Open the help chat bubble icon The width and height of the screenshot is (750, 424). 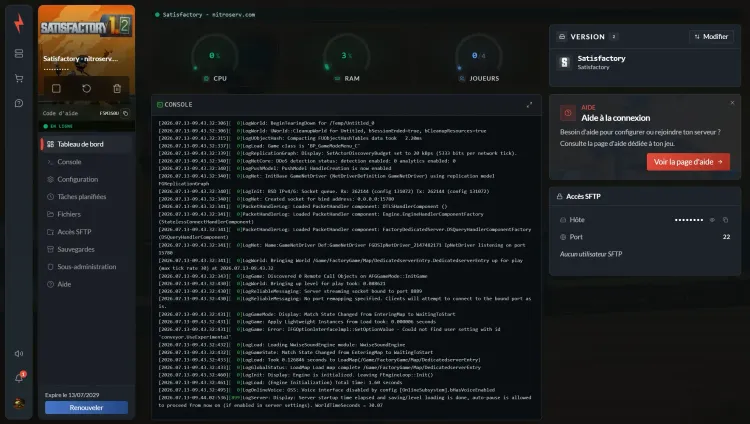coord(19,103)
